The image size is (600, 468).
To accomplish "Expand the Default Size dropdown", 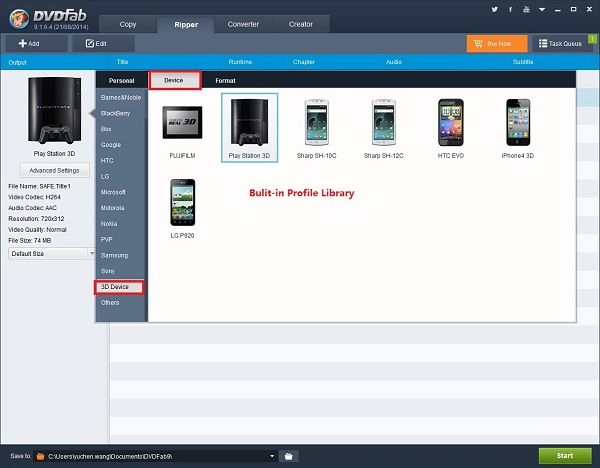I will tap(50, 254).
